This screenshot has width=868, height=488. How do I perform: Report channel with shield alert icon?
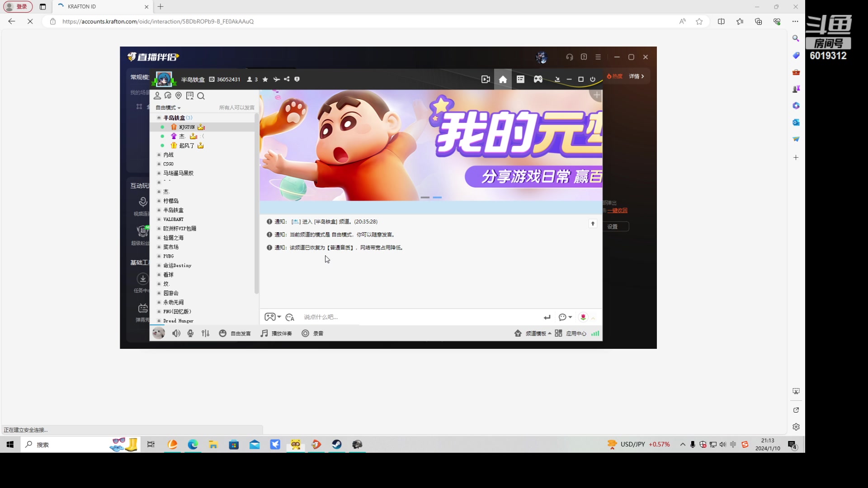[x=297, y=79]
